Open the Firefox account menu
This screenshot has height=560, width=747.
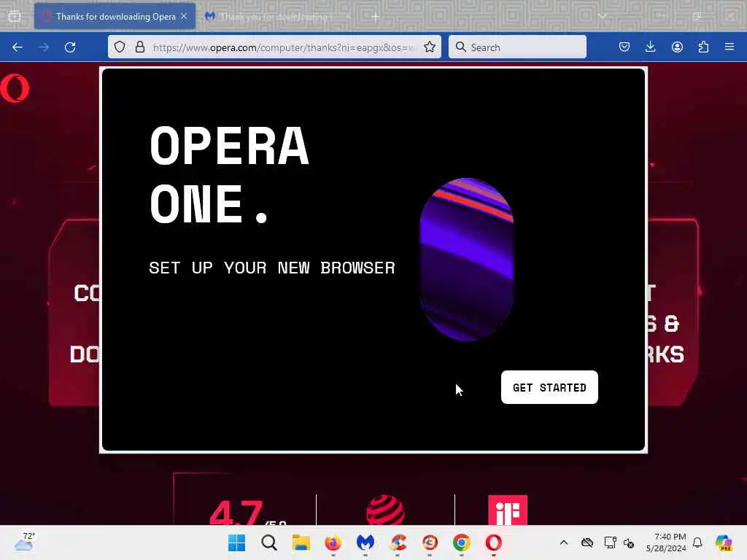677,47
